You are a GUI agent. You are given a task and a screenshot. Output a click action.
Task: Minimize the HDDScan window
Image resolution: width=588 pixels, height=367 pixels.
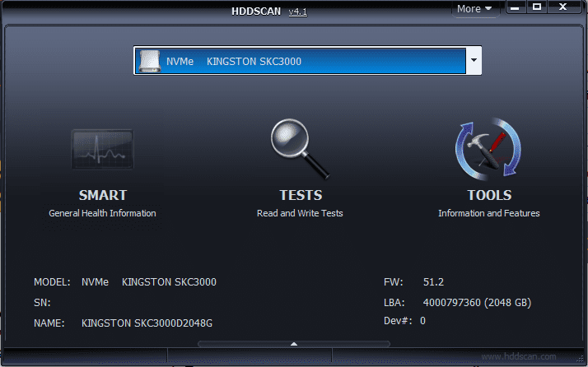coord(515,7)
